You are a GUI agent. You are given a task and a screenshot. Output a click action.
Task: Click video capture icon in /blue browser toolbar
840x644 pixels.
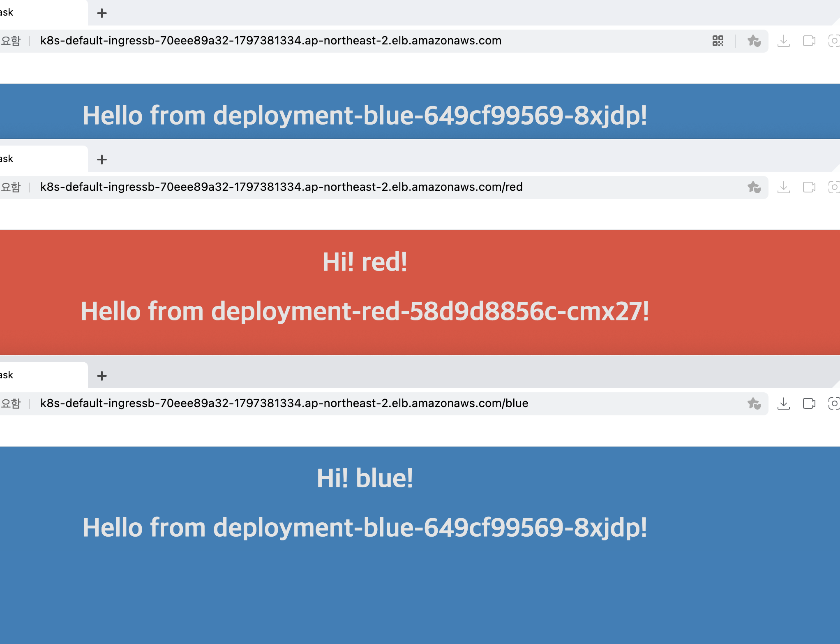point(809,403)
